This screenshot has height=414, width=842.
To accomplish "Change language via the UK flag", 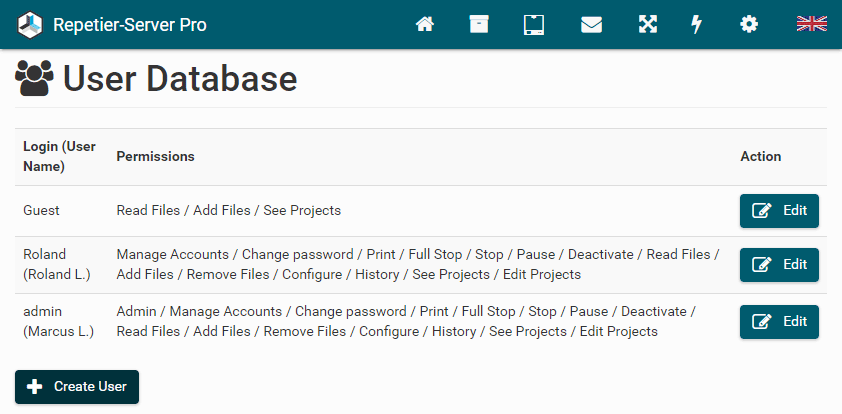I will point(811,24).
